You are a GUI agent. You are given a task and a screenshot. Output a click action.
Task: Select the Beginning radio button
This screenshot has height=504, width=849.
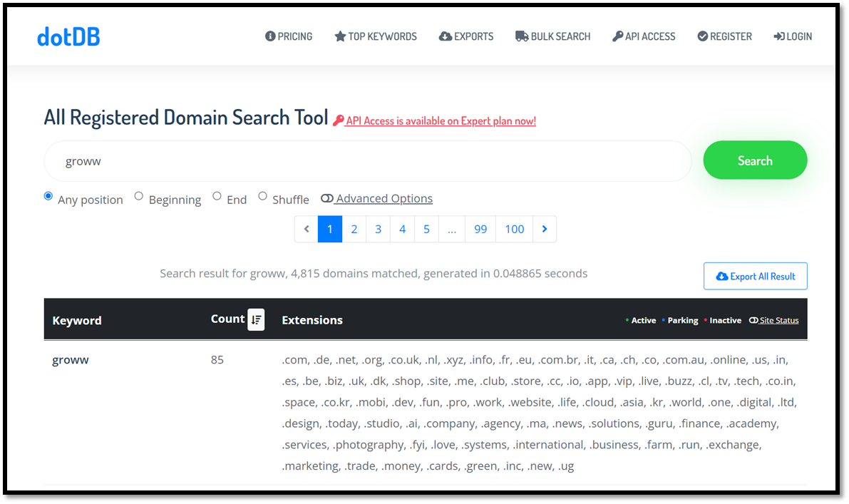138,196
